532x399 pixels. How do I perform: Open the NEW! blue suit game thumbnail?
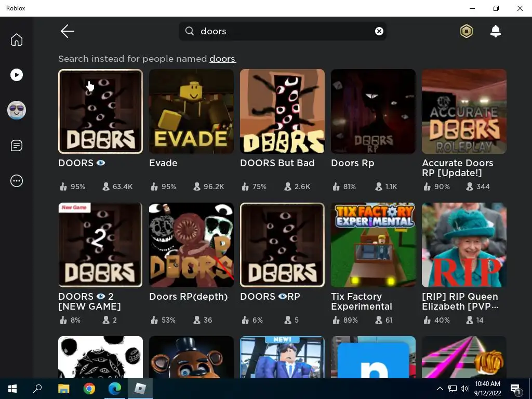click(x=282, y=357)
